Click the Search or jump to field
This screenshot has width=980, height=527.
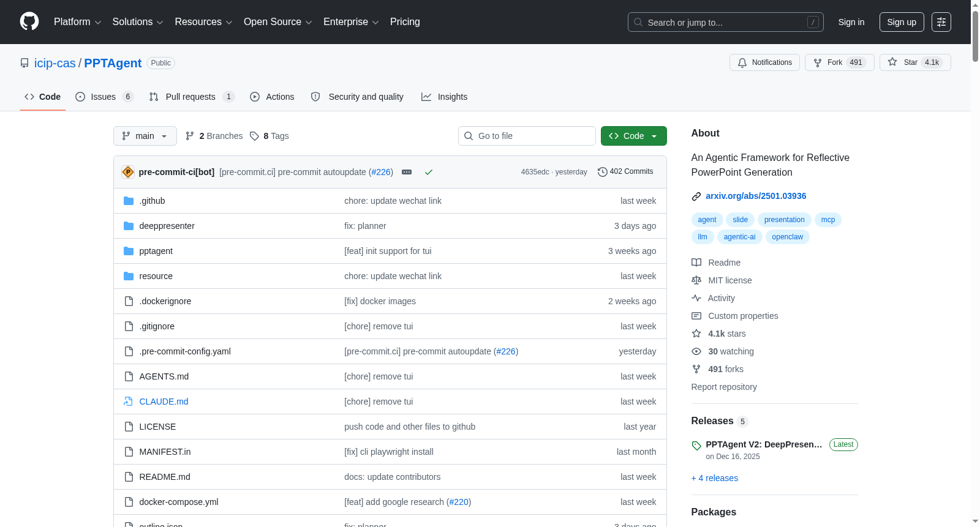pyautogui.click(x=726, y=22)
